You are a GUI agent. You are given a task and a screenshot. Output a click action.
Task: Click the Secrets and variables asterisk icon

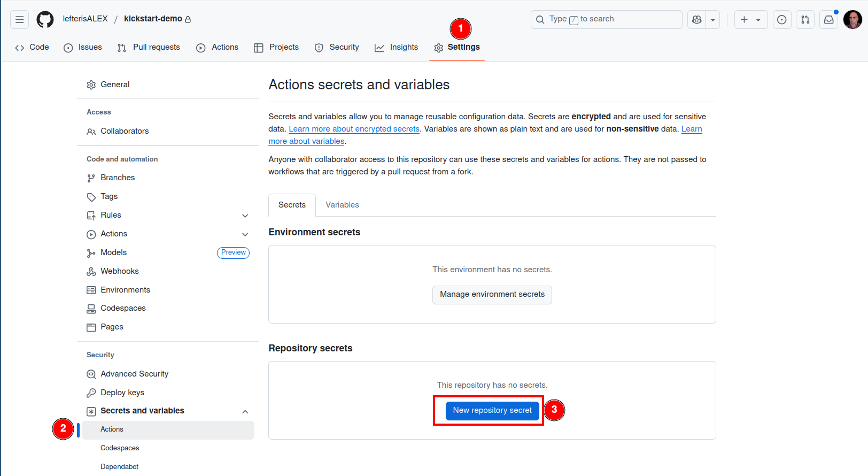(x=91, y=411)
